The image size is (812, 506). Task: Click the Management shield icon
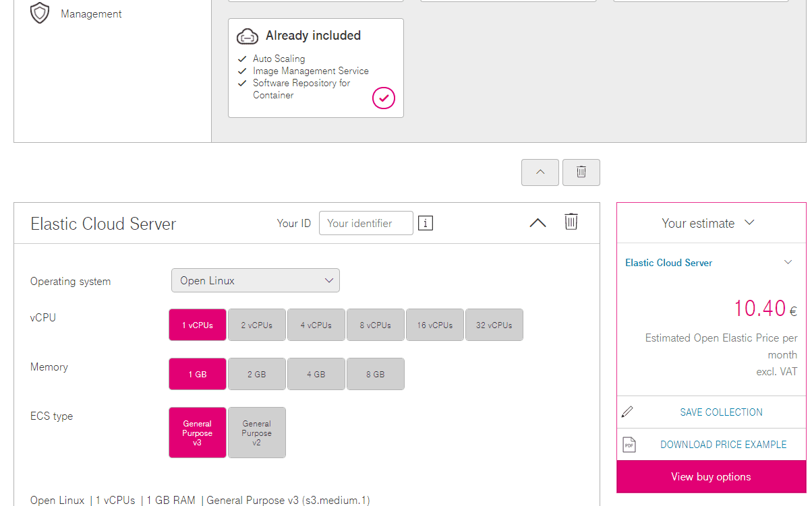40,13
